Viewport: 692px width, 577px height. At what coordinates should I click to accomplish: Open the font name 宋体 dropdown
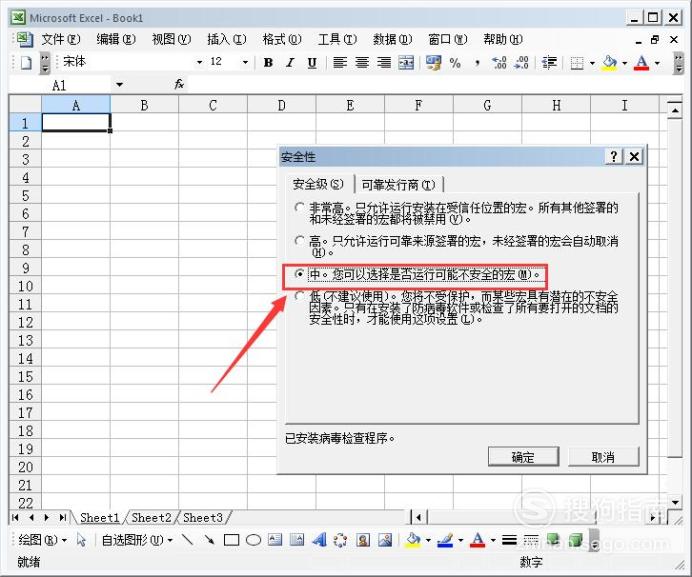tap(199, 62)
